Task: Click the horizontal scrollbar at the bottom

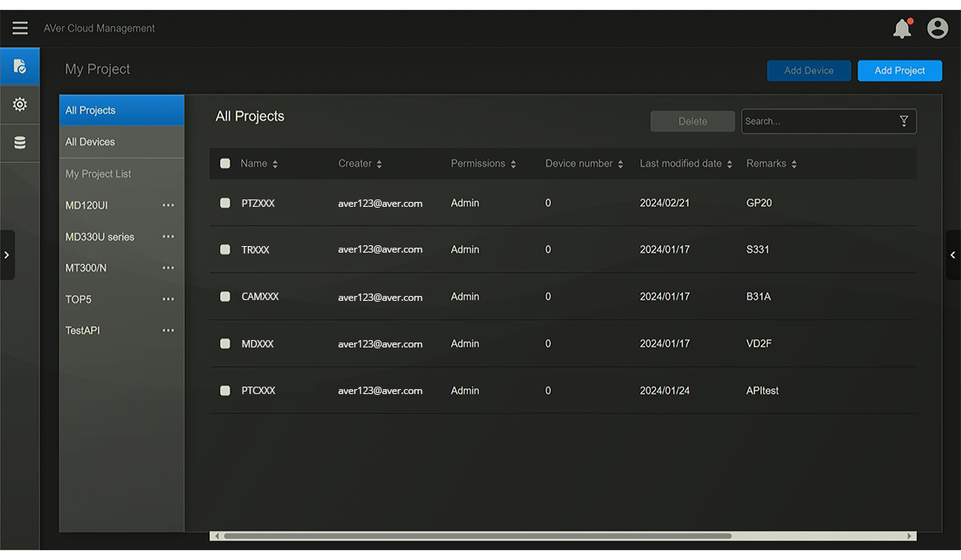Action: (477, 536)
